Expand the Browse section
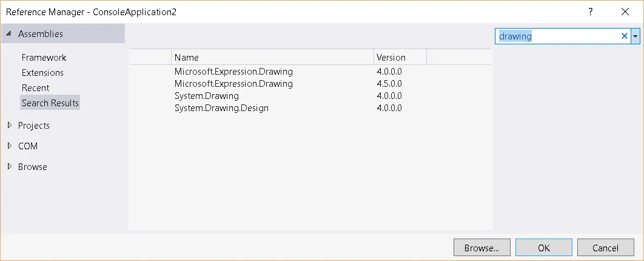644x261 pixels. [x=9, y=167]
